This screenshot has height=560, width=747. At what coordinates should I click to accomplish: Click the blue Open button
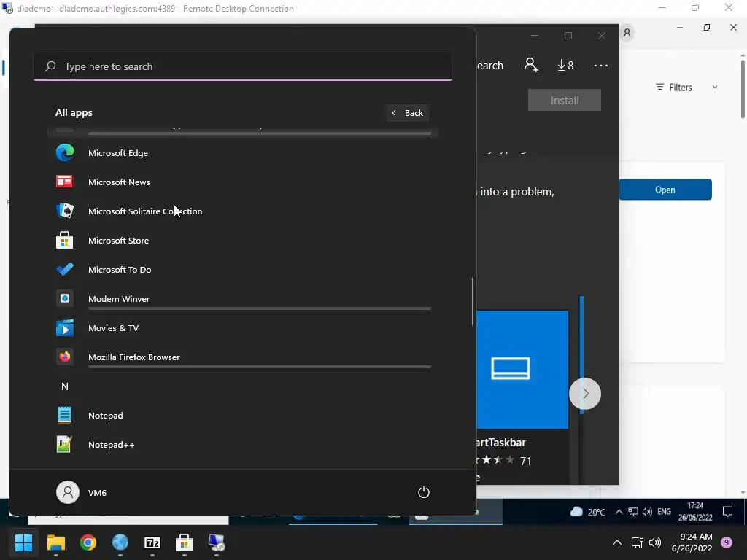[665, 190]
